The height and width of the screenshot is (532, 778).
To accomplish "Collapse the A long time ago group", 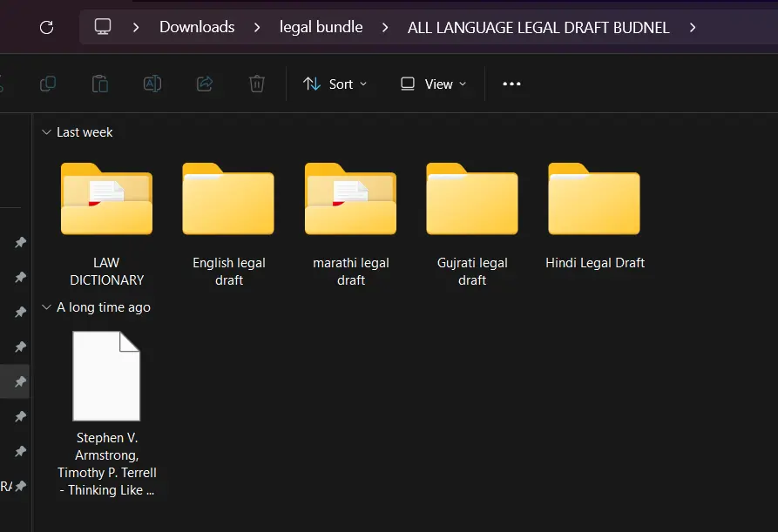I will 46,307.
